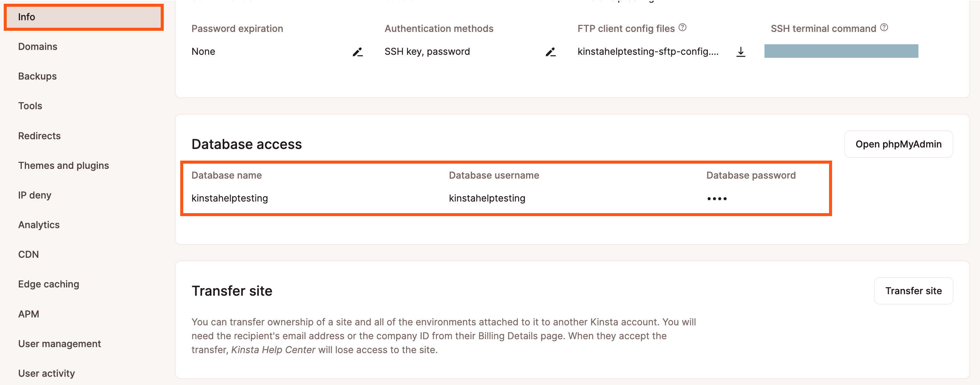Viewport: 980px width, 385px height.
Task: Open the Backups section
Action: pyautogui.click(x=37, y=76)
